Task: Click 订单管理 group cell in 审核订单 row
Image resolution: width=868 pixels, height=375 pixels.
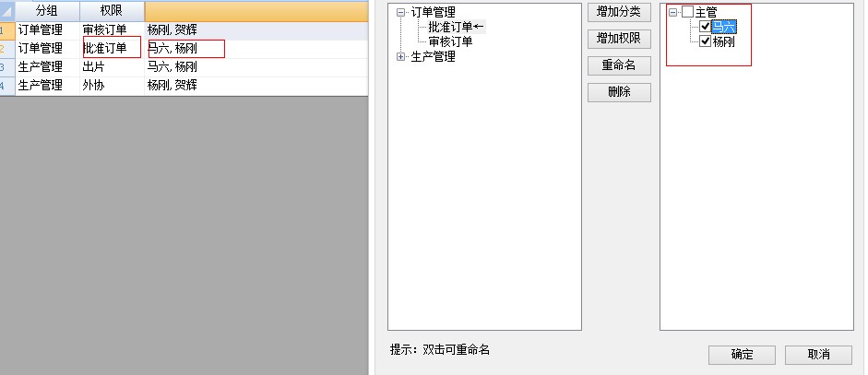Action: (x=48, y=29)
